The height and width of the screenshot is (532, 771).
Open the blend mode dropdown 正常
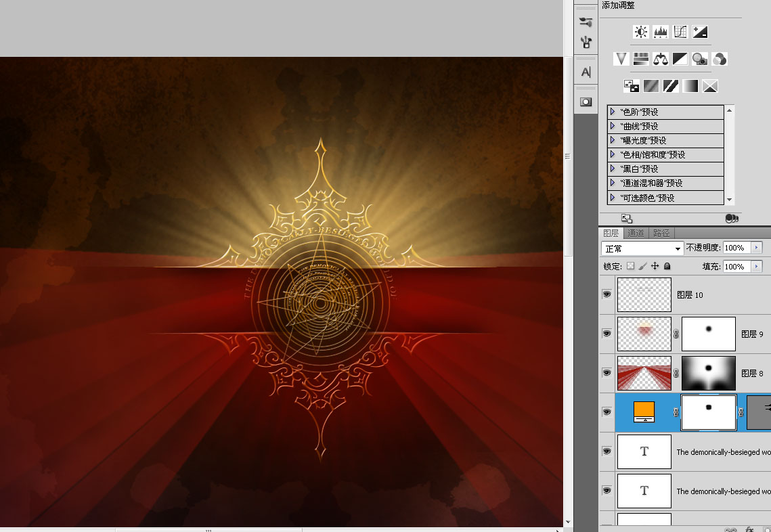pos(642,248)
